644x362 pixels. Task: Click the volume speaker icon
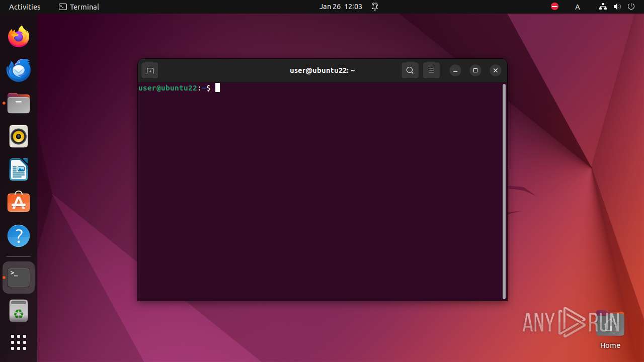[617, 7]
